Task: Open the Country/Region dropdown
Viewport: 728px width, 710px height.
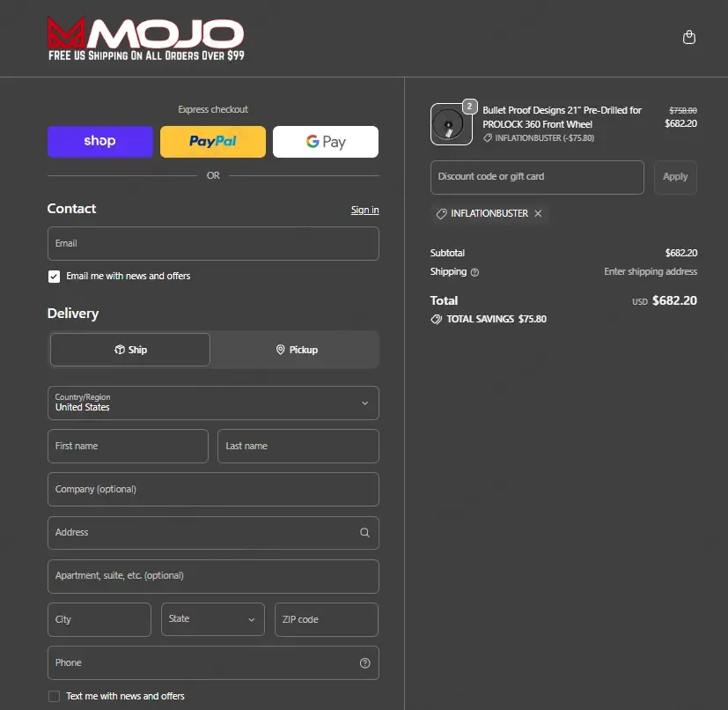Action: [x=213, y=403]
